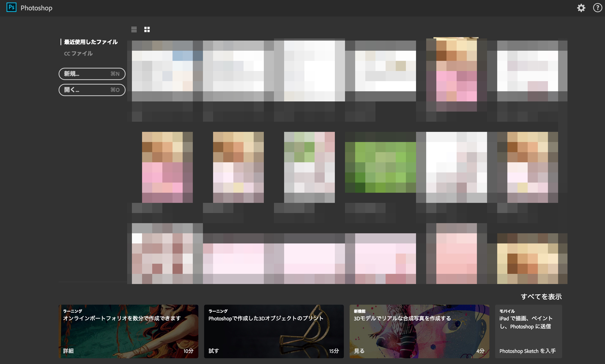Click 詳細 on the portfolio card
This screenshot has height=364, width=605.
(69, 351)
